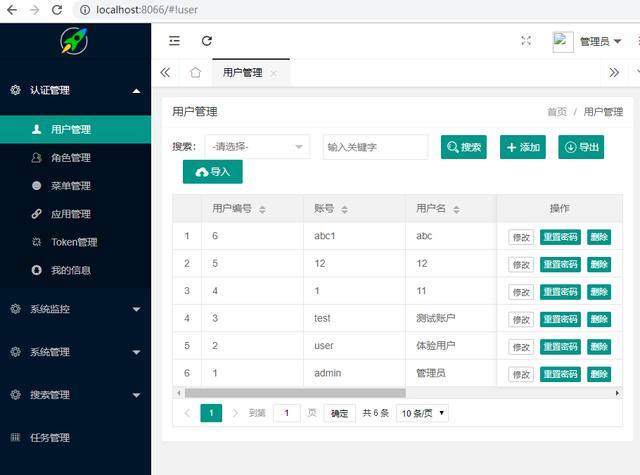Screen dimensions: 640x475
Task: Open 我的信息 in the sidebar
Action: point(76,270)
